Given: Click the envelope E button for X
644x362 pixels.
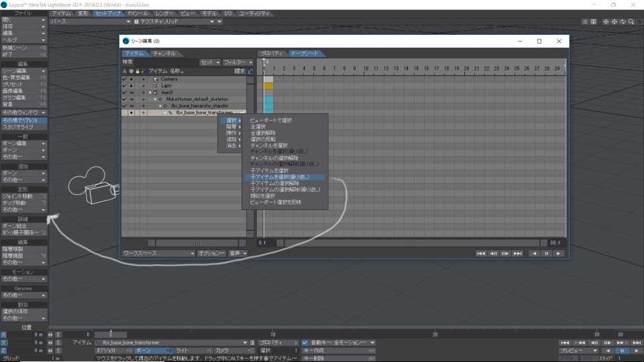Looking at the screenshot, I should [x=58, y=335].
